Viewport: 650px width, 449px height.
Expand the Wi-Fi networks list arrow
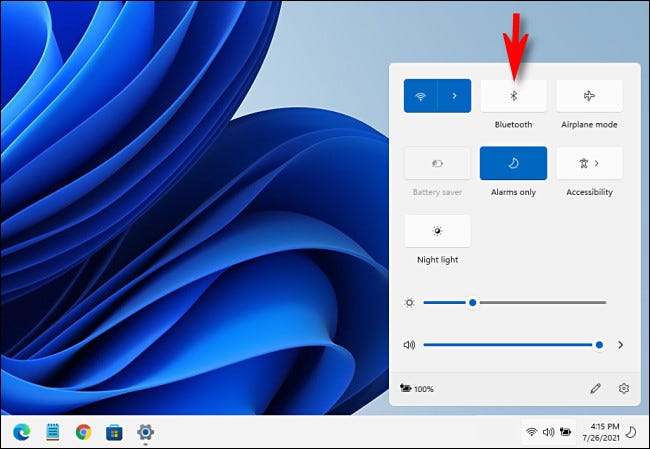[454, 96]
